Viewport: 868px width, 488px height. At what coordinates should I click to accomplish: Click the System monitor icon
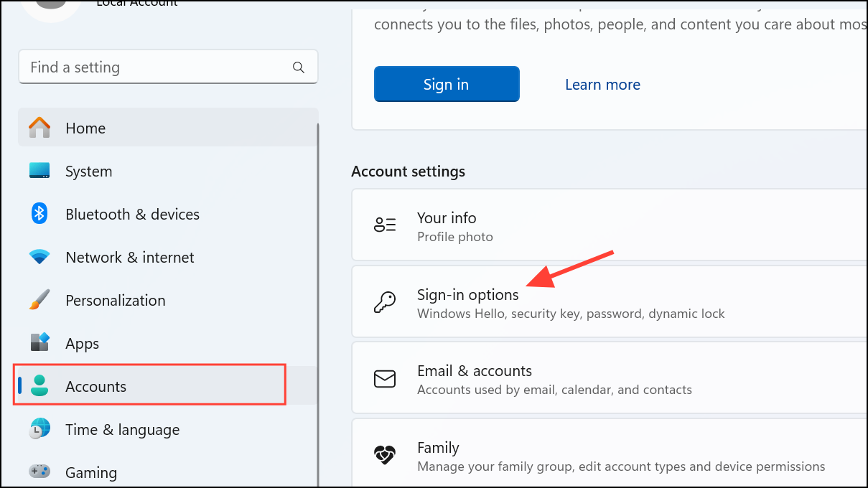tap(39, 171)
